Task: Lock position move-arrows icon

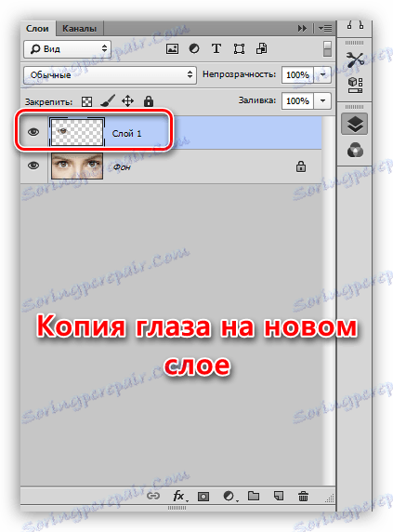Action: [x=127, y=101]
